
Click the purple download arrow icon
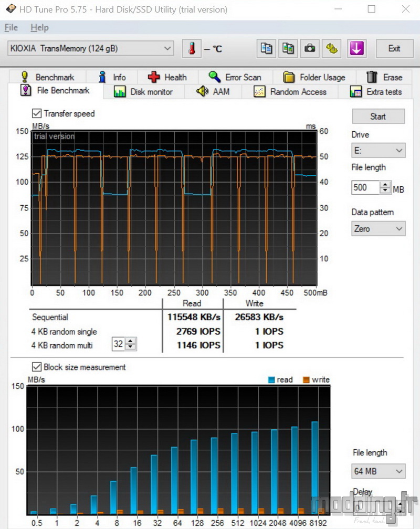click(356, 49)
